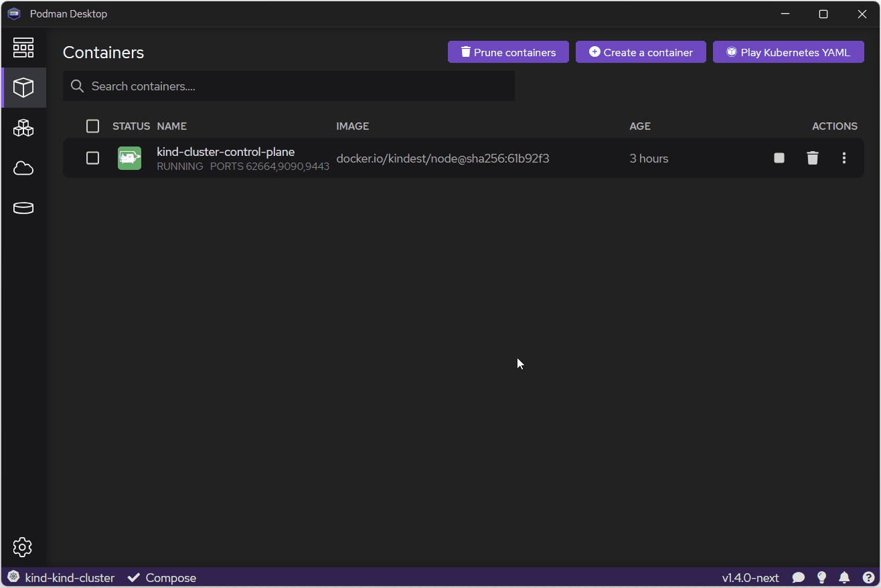Click the Prune containers button
881x588 pixels.
point(508,52)
